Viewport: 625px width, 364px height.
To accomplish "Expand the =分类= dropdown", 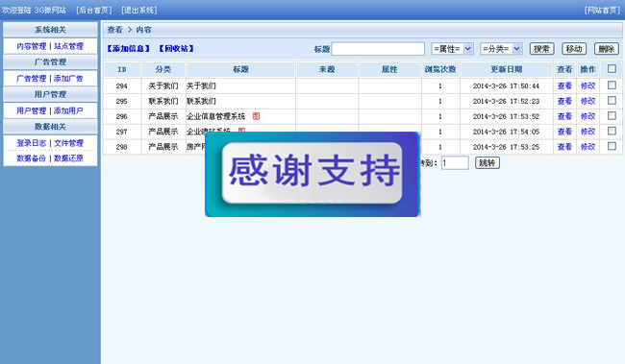I will (501, 49).
